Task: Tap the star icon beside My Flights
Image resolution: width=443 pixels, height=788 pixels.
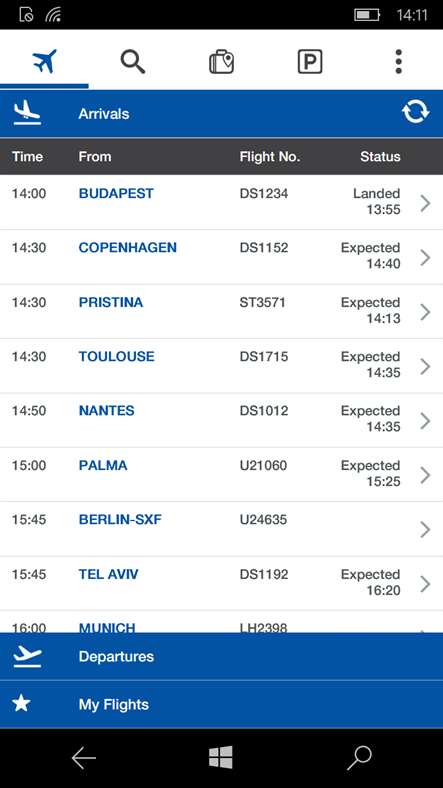Action: click(21, 703)
